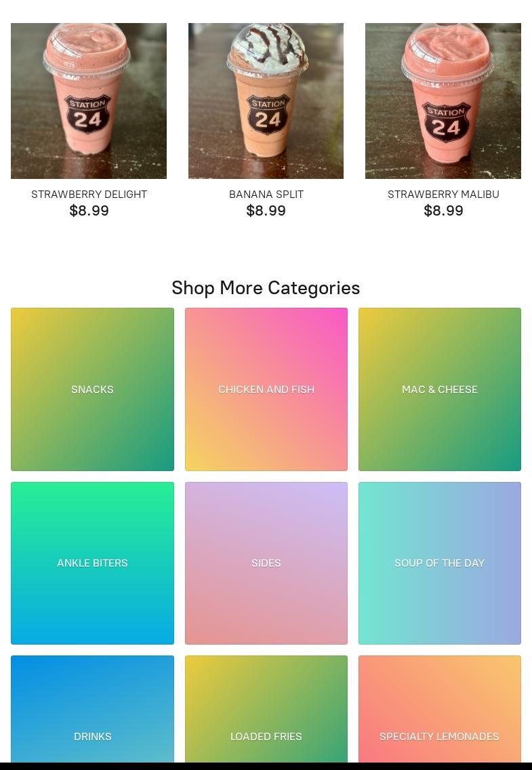Go to the DRINKS category
This screenshot has width=532, height=770.
click(92, 709)
